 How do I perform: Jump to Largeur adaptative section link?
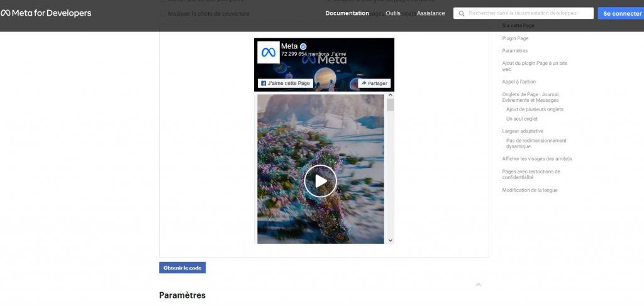click(523, 131)
